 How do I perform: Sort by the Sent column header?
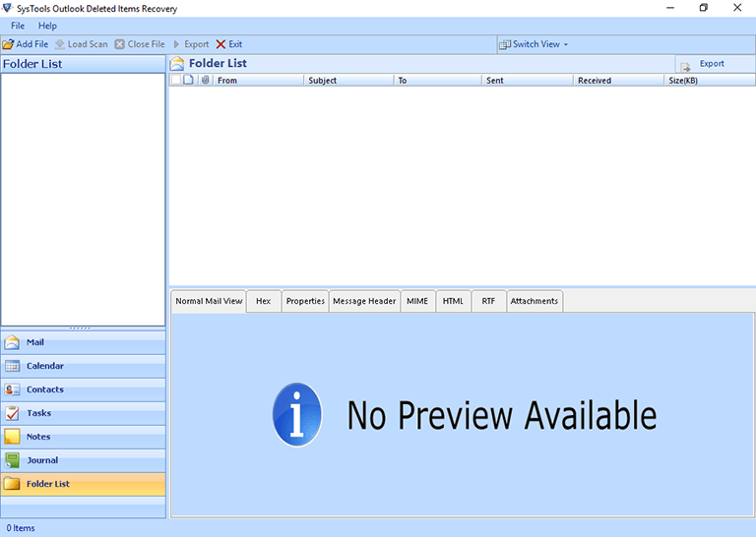528,81
